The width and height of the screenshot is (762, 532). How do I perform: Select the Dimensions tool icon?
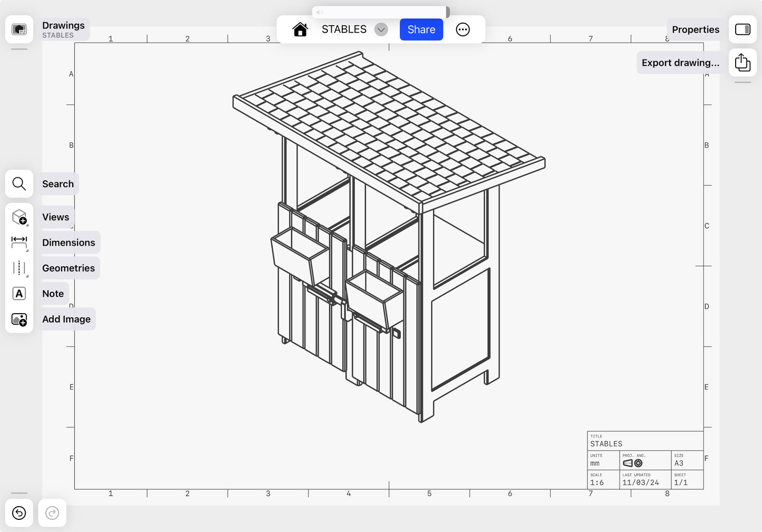[19, 243]
